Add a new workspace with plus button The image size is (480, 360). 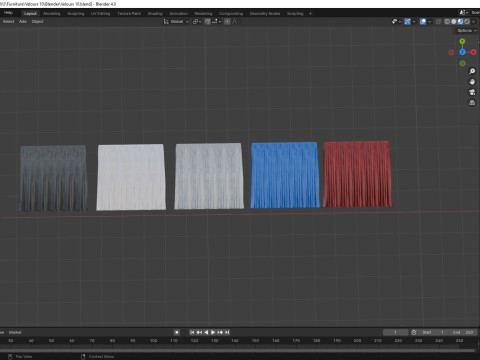(x=310, y=13)
